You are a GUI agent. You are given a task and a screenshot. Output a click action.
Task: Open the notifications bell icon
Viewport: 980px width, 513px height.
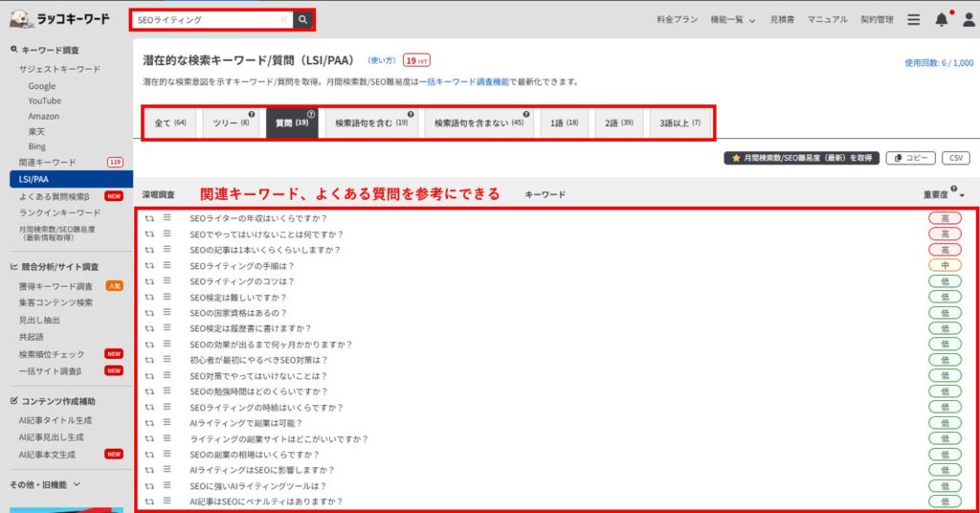(942, 19)
